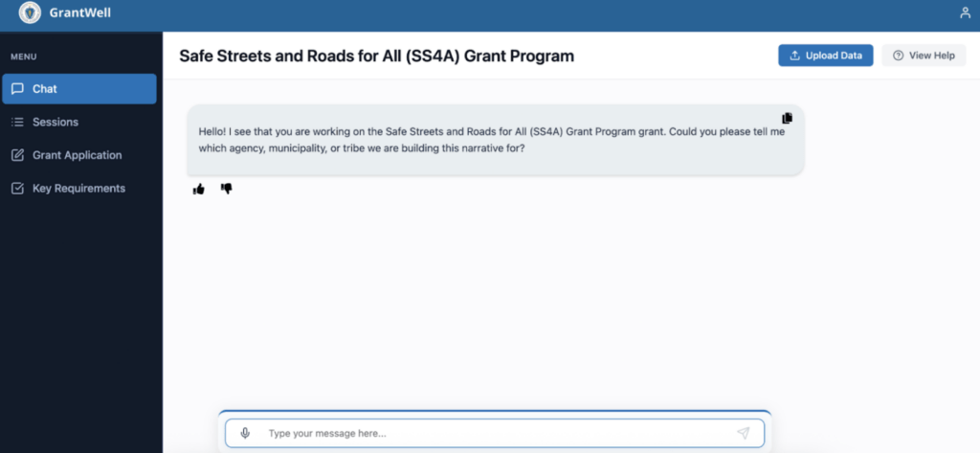Click the upload arrow icon in Upload Data
This screenshot has width=980, height=453.
[795, 55]
